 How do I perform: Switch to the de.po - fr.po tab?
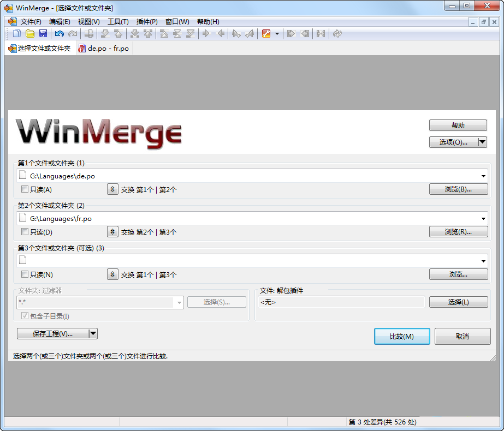tap(104, 49)
